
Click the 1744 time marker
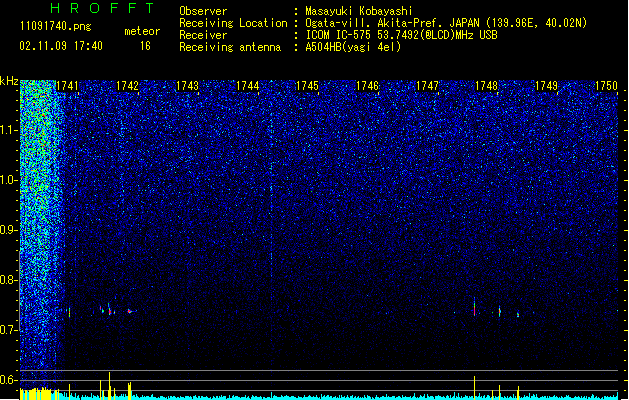tap(248, 86)
